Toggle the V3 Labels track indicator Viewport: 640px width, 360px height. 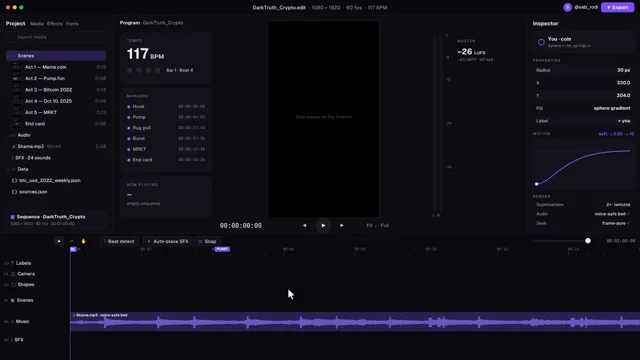point(6,263)
